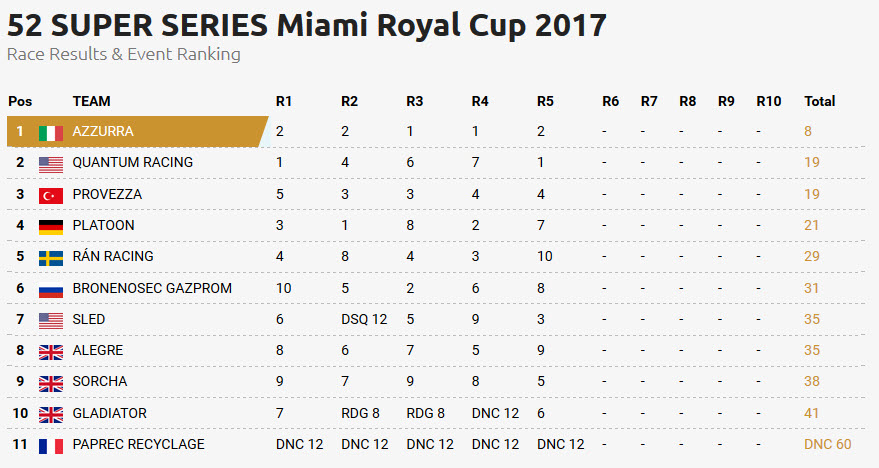Open the SORCHA team name
This screenshot has height=468, width=879.
point(100,381)
